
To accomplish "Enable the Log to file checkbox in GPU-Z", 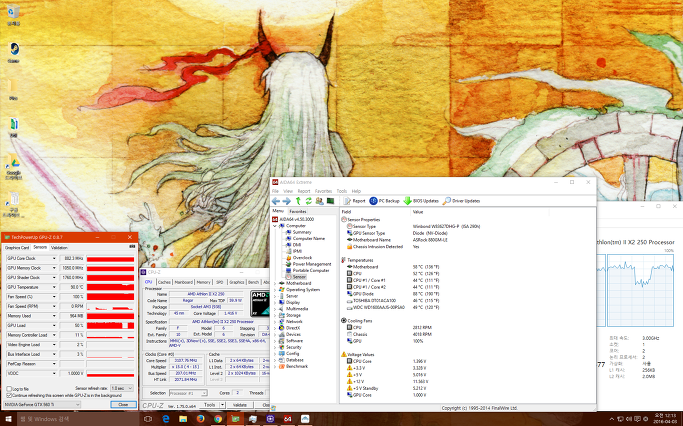I will [x=9, y=389].
